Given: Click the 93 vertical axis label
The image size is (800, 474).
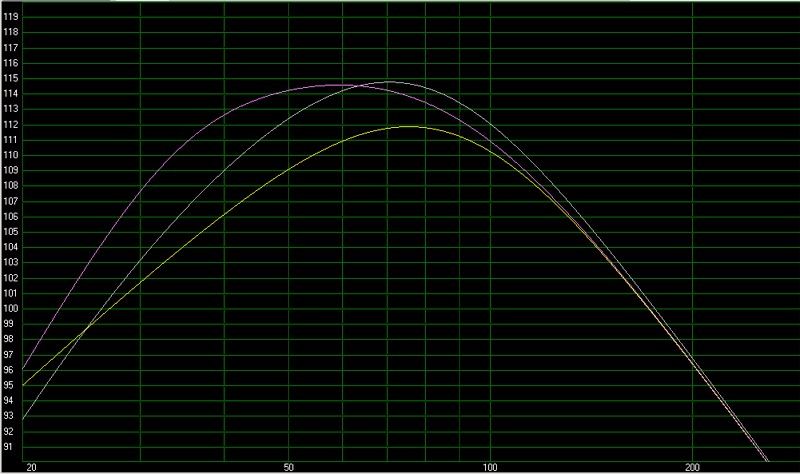Looking at the screenshot, I should click(x=9, y=416).
